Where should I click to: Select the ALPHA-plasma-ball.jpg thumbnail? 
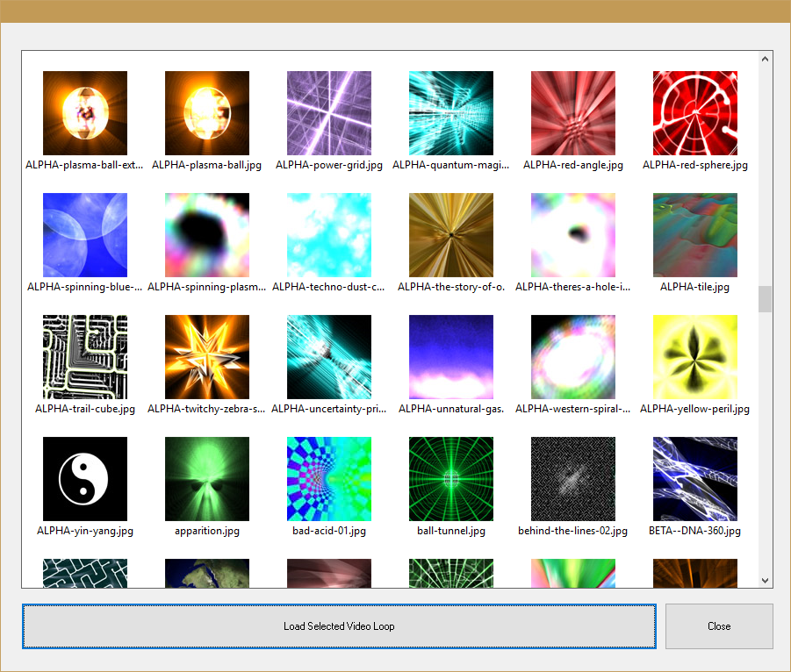207,113
